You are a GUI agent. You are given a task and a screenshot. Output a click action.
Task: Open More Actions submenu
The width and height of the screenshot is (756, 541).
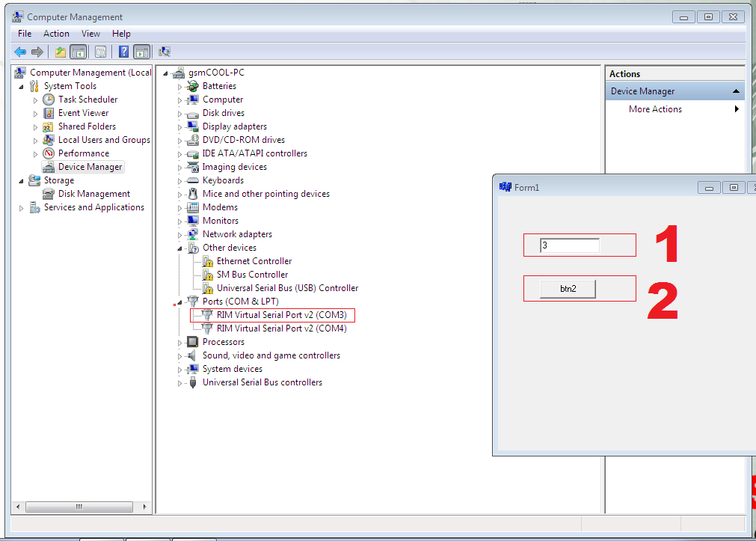click(675, 109)
